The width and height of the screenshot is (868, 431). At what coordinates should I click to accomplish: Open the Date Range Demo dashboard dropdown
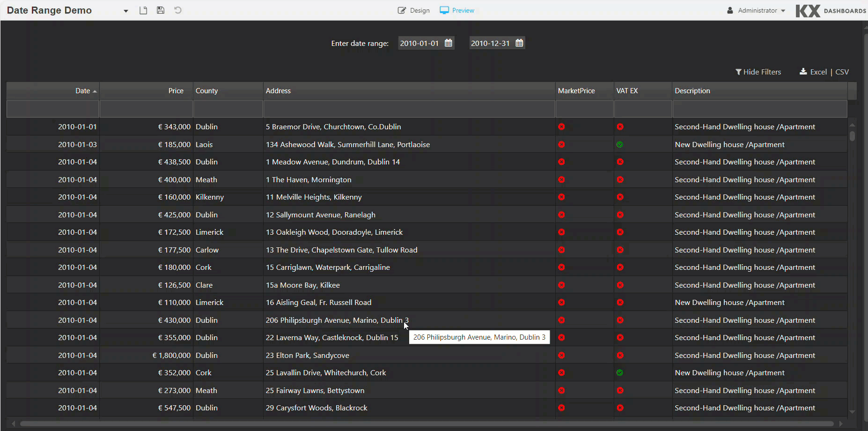[x=125, y=11]
